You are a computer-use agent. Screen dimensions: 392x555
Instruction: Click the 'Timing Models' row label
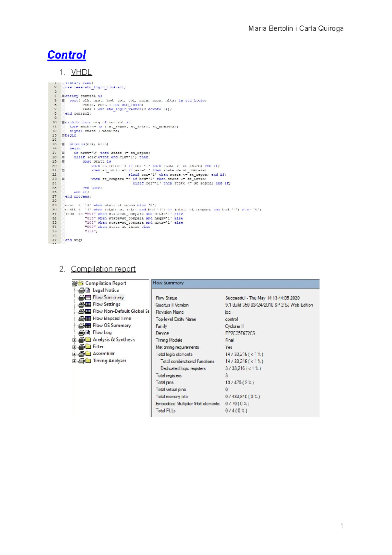point(169,340)
